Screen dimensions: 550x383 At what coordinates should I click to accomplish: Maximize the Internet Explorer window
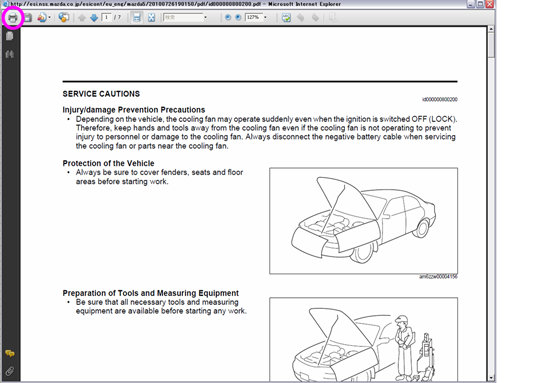[x=480, y=4]
